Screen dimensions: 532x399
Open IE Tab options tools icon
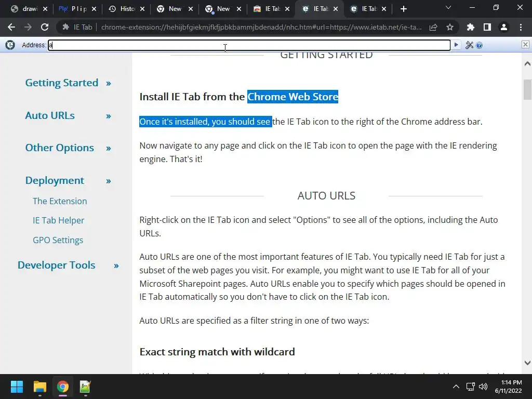coord(469,45)
